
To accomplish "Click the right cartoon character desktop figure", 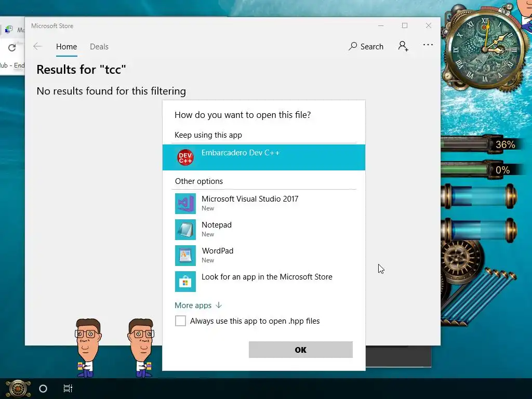I will coord(141,348).
